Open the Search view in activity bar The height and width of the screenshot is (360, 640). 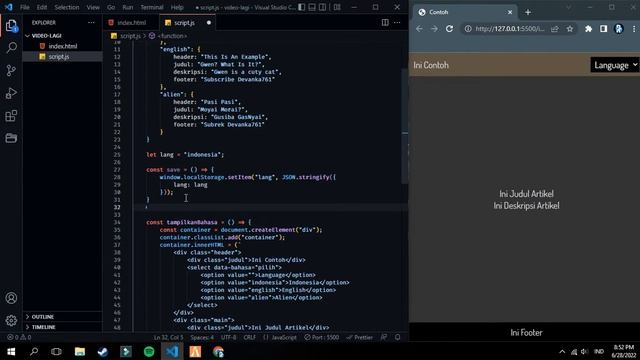pos(11,48)
